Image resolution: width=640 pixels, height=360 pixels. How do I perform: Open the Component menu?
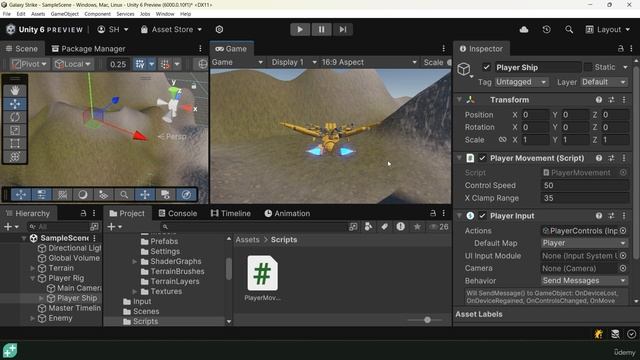coord(97,14)
